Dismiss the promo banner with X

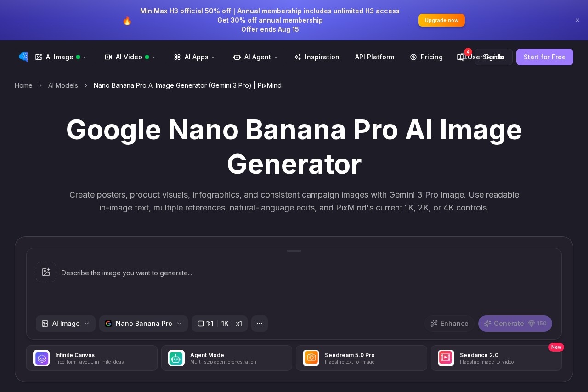point(577,20)
